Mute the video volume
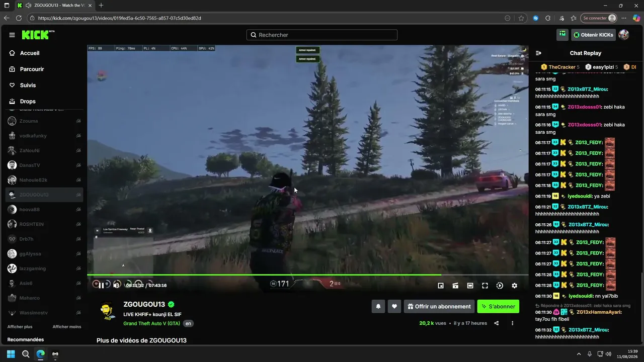The image size is (644, 362). [116, 286]
